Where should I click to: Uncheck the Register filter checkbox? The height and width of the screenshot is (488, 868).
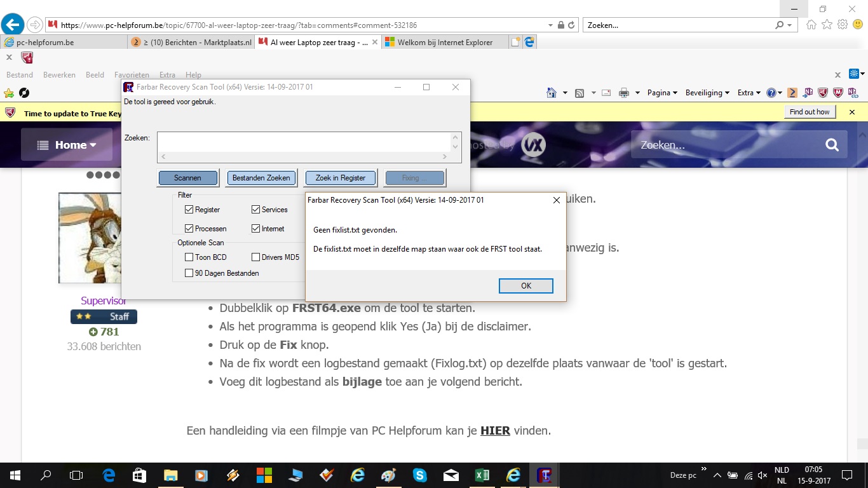click(x=189, y=210)
